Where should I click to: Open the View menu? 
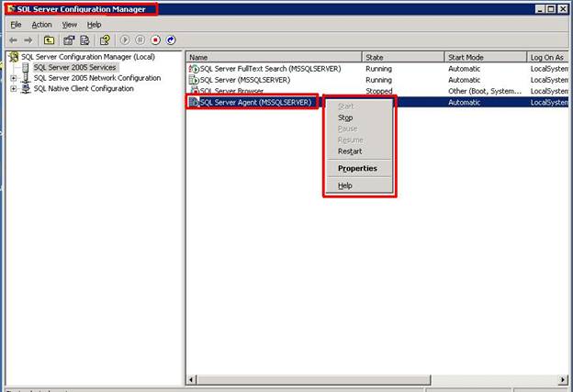point(70,25)
